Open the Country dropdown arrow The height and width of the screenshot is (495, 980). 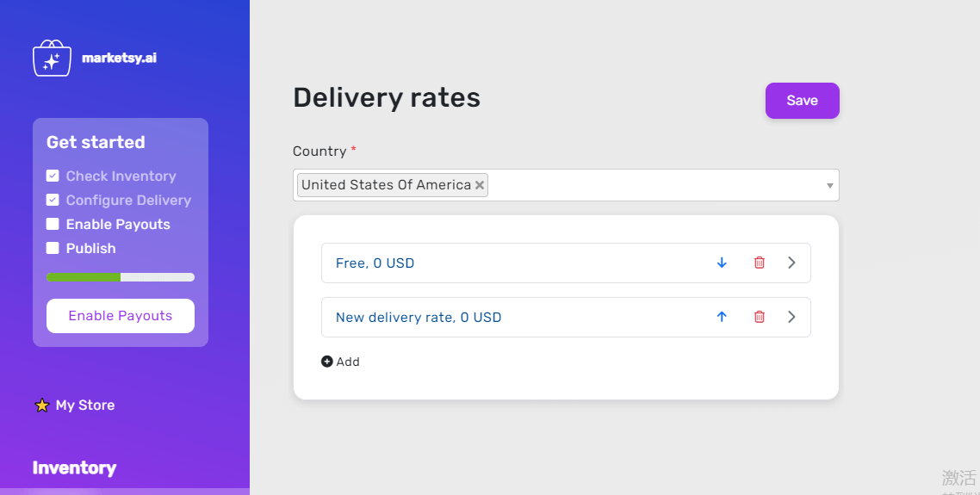point(830,186)
